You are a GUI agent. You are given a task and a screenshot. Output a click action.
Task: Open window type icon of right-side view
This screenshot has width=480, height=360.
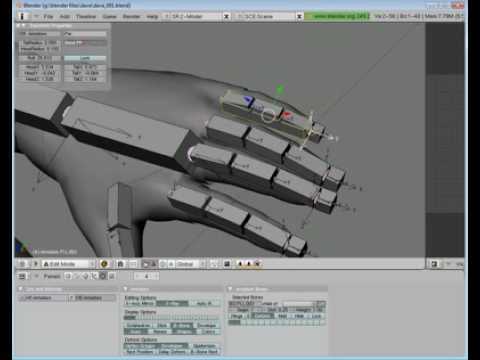pyautogui.click(x=434, y=264)
